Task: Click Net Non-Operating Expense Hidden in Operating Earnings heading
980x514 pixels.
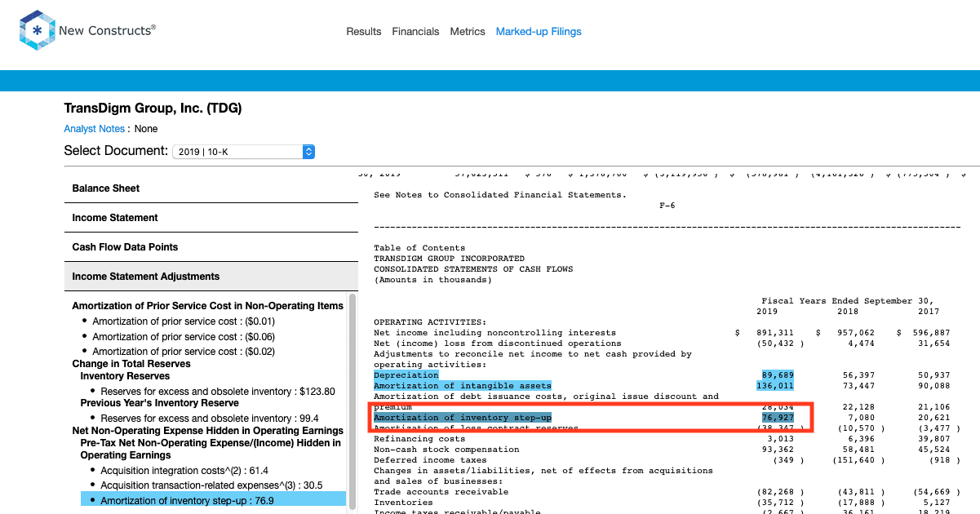Action: click(x=207, y=431)
